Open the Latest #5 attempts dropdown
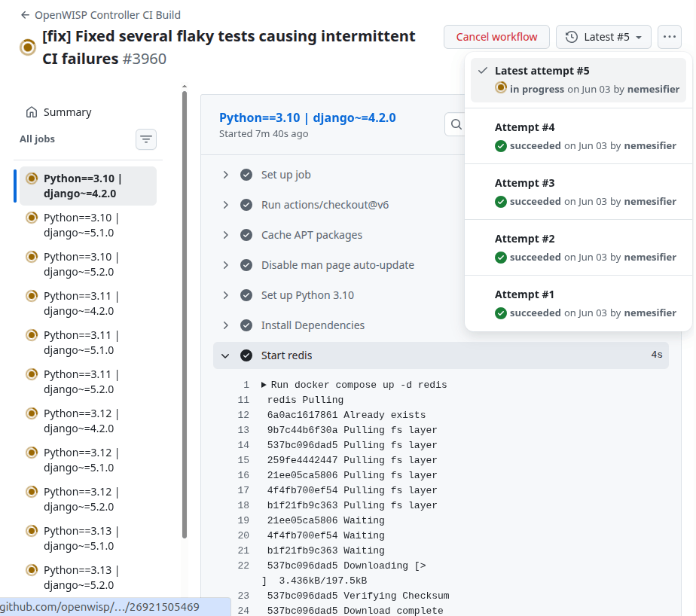Screen dimensions: 696x616 tap(603, 37)
